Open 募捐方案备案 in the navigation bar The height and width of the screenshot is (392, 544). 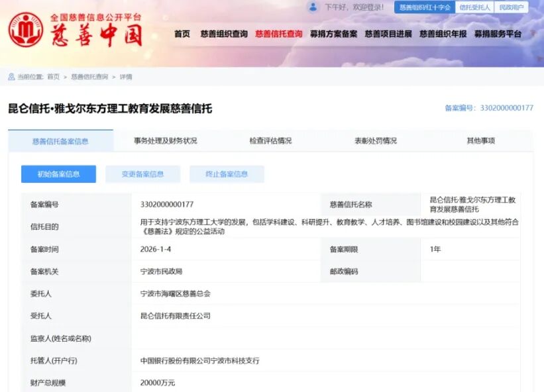tap(333, 34)
